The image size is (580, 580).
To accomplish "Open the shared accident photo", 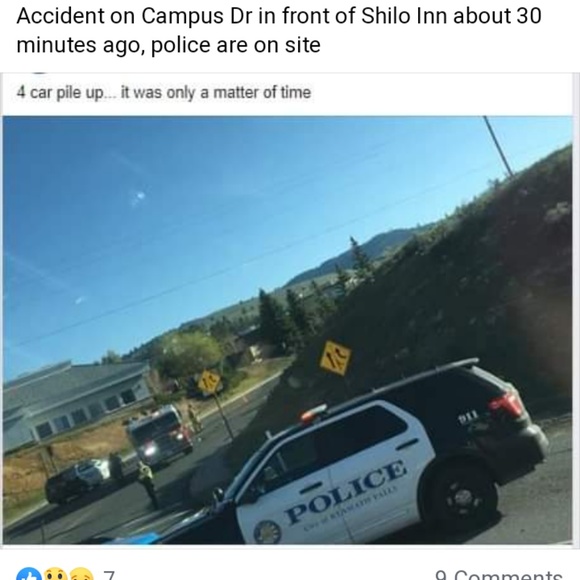I will [x=287, y=330].
